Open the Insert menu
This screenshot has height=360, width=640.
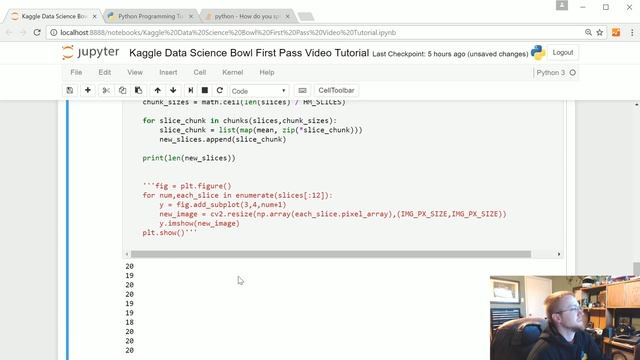[168, 72]
